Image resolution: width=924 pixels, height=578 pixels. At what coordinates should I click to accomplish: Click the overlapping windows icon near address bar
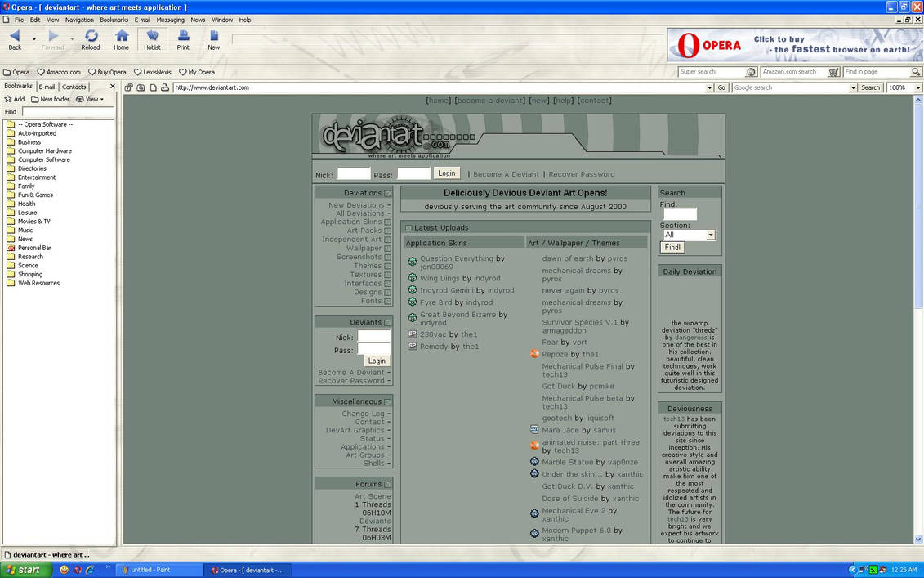(x=128, y=87)
